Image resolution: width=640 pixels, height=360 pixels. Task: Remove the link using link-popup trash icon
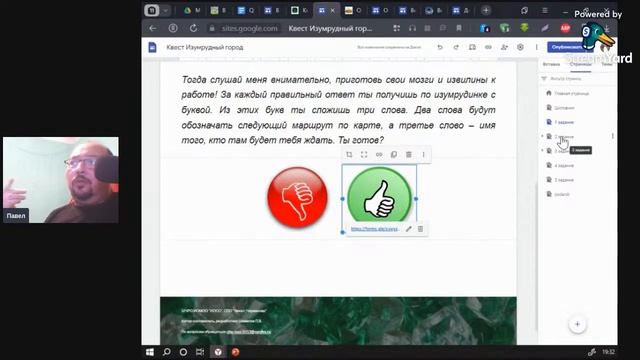coord(420,229)
